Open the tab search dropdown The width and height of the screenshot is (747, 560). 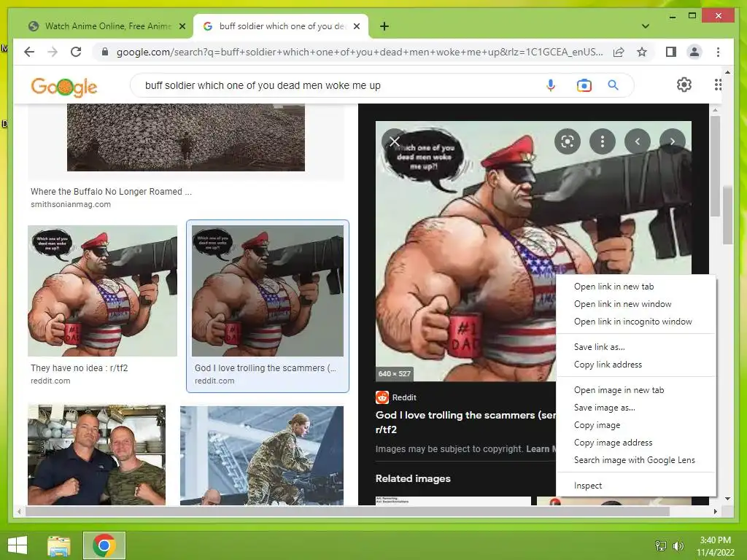tap(646, 26)
